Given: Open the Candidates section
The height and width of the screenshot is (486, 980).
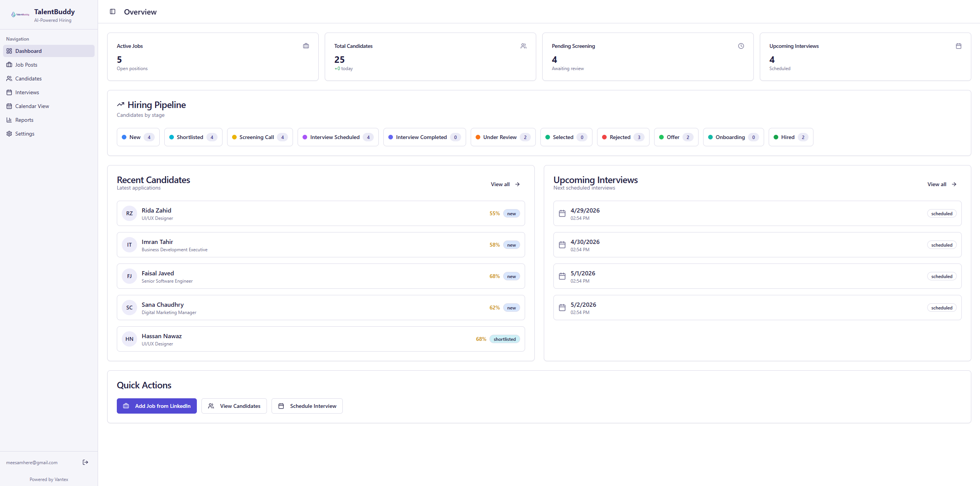Looking at the screenshot, I should point(49,79).
